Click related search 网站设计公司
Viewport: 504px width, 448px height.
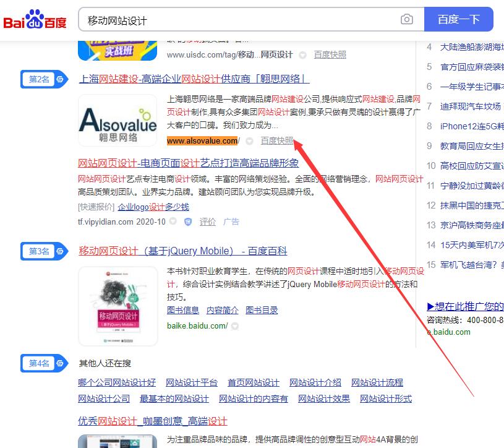point(104,398)
